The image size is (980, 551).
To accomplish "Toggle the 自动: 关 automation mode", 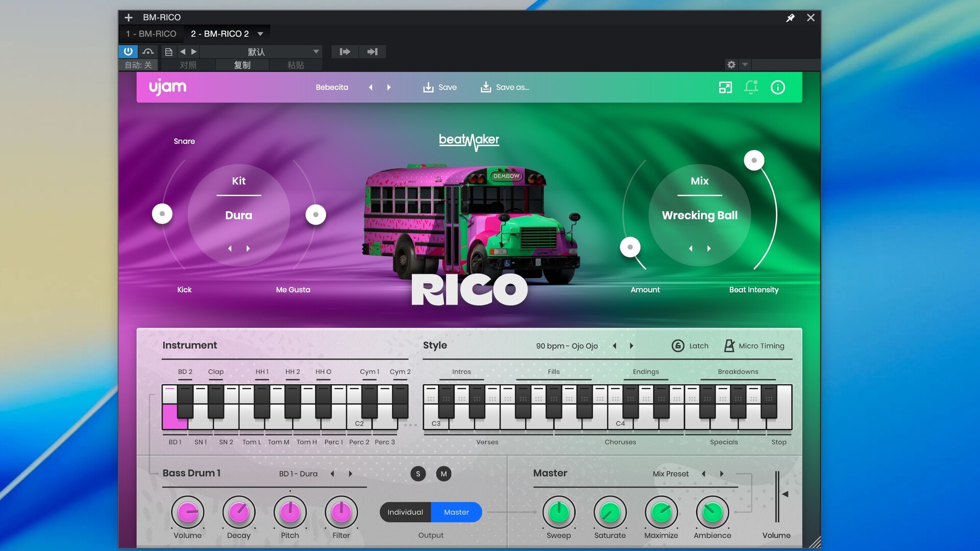I will (x=138, y=65).
